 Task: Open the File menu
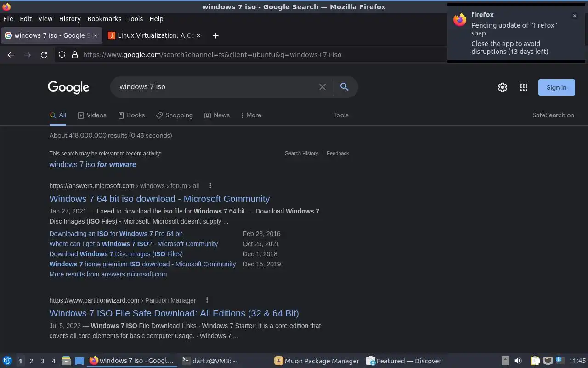point(8,19)
